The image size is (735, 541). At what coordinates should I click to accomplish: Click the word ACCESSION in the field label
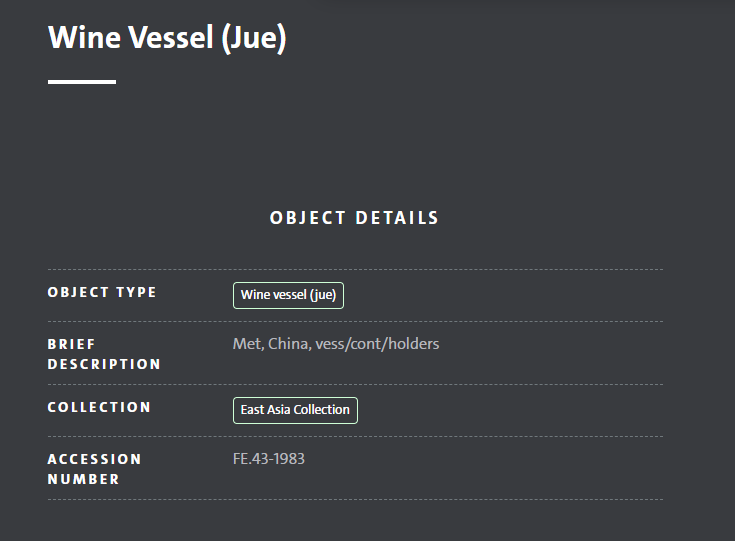[x=94, y=459]
